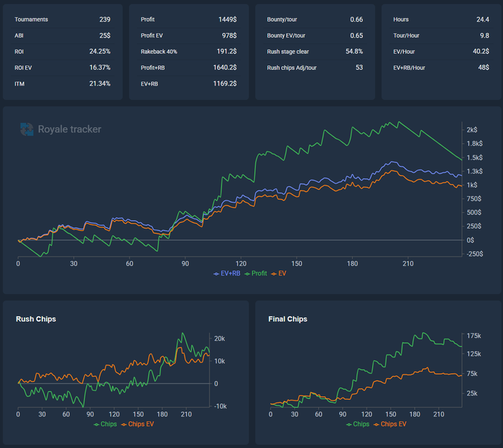Image resolution: width=503 pixels, height=448 pixels.
Task: Toggle the Profit series in main chart legend
Action: pos(256,273)
